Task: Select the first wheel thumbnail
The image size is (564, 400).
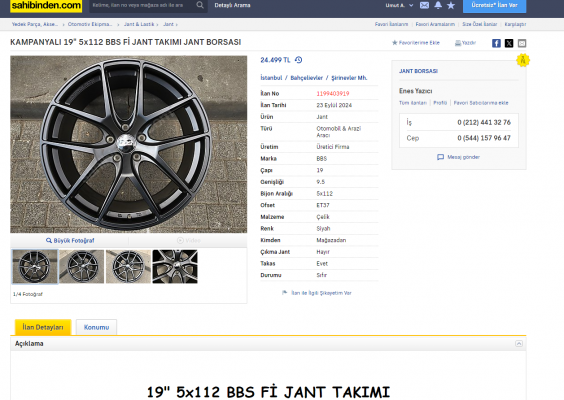Action: [x=35, y=267]
